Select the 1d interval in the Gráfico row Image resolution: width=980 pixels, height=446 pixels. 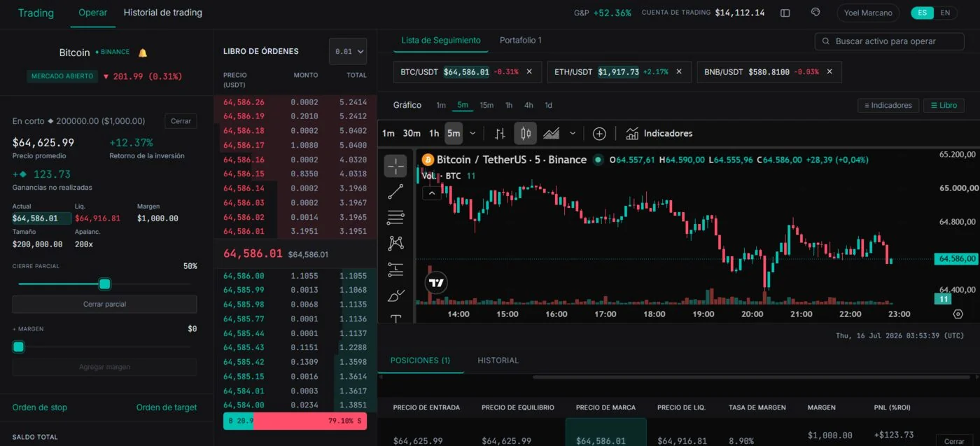[548, 105]
